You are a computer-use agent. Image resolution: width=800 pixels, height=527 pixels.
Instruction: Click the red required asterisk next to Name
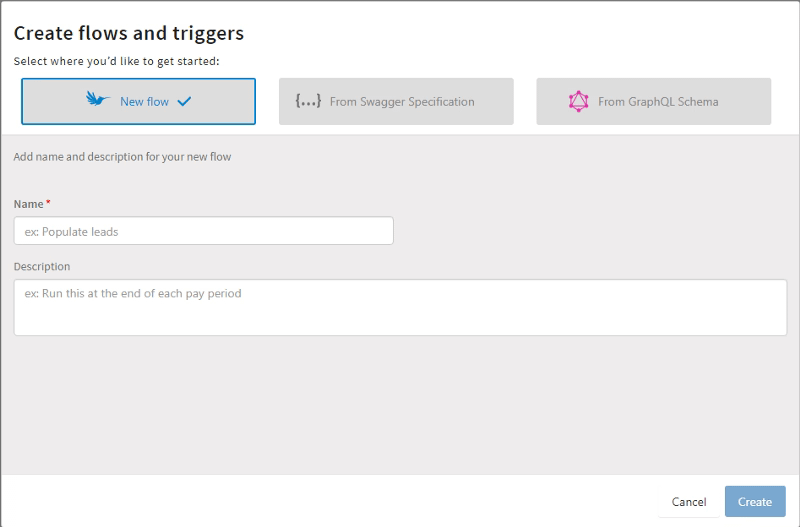click(49, 202)
